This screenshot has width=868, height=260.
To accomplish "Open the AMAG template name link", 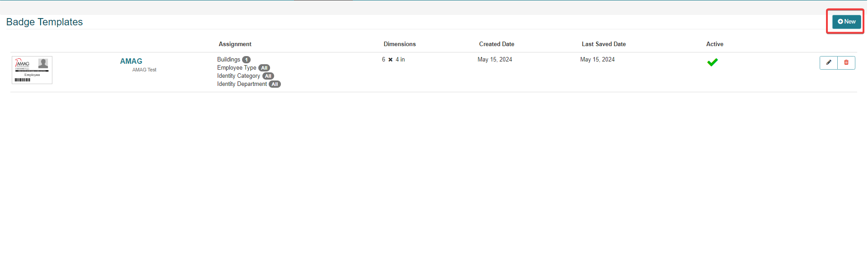I will 131,61.
